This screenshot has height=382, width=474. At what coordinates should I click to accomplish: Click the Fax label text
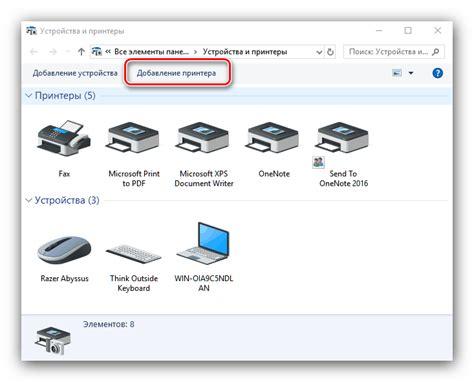(64, 174)
